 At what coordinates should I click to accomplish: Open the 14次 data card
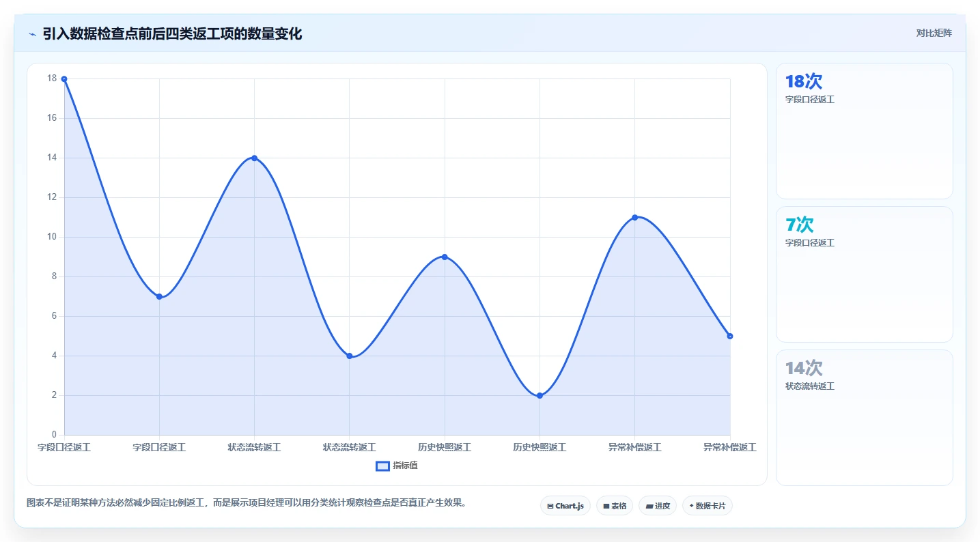(864, 418)
